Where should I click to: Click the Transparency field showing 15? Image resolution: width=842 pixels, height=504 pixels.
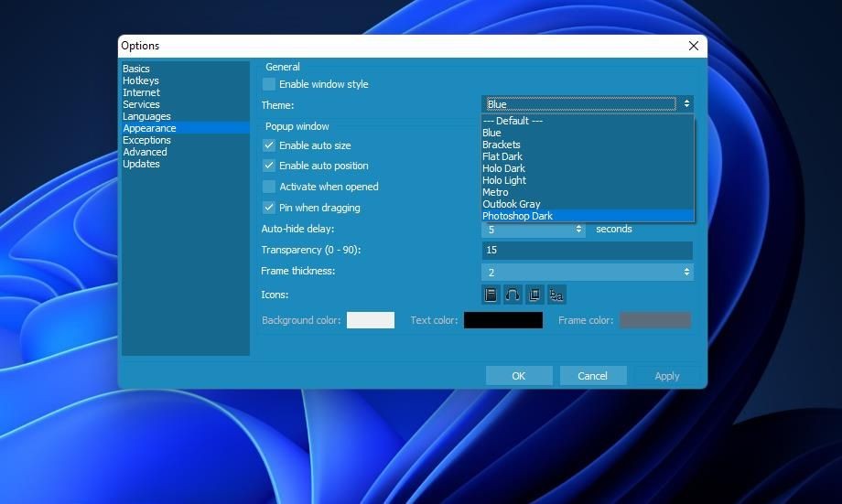click(588, 250)
